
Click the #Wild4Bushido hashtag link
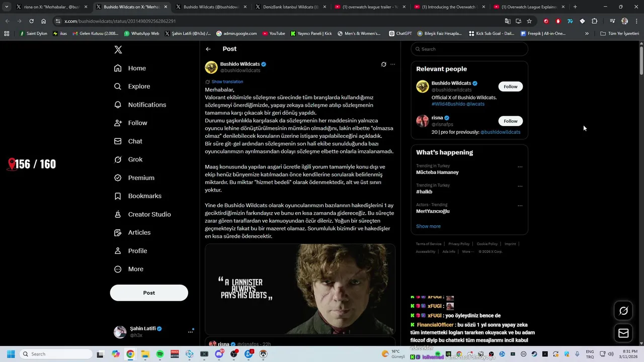pos(448,104)
